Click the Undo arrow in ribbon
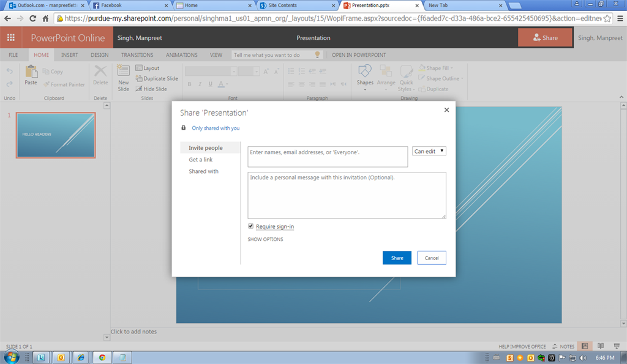Screen dimensions: 627x364 point(10,71)
